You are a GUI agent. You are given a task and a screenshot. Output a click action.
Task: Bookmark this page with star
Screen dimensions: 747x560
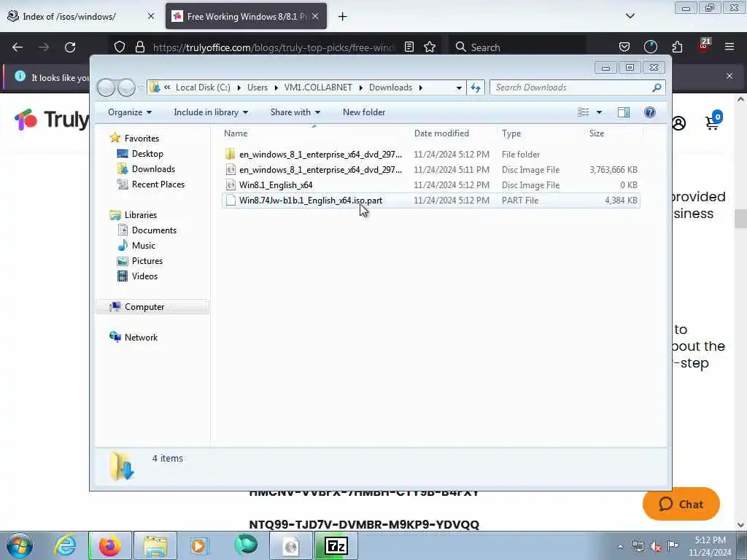(430, 47)
